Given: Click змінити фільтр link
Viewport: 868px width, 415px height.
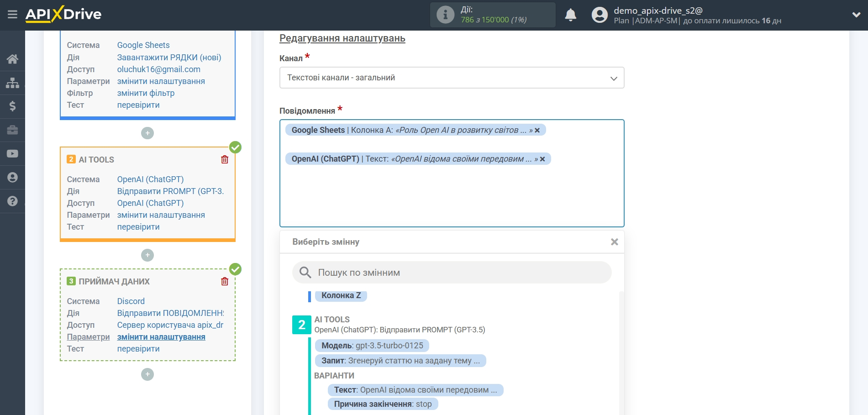Looking at the screenshot, I should (146, 93).
